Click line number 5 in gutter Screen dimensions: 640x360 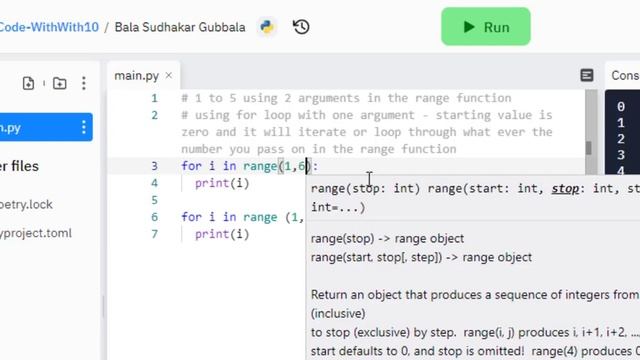[x=154, y=200]
